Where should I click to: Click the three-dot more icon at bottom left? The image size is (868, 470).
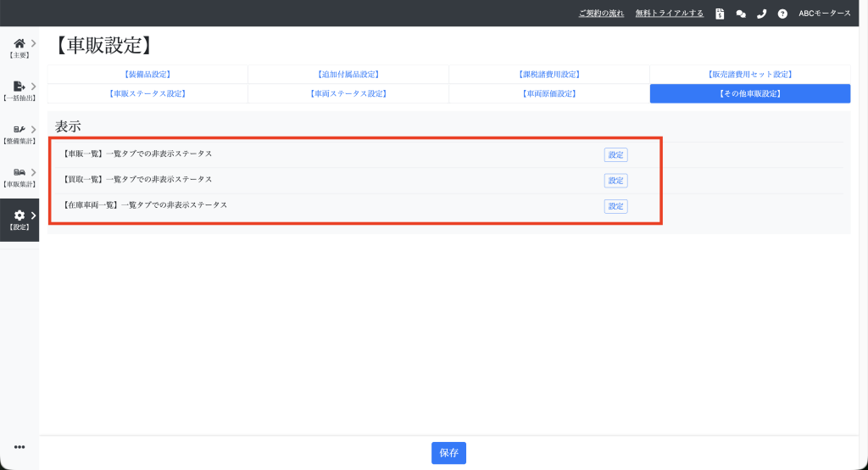(19, 447)
